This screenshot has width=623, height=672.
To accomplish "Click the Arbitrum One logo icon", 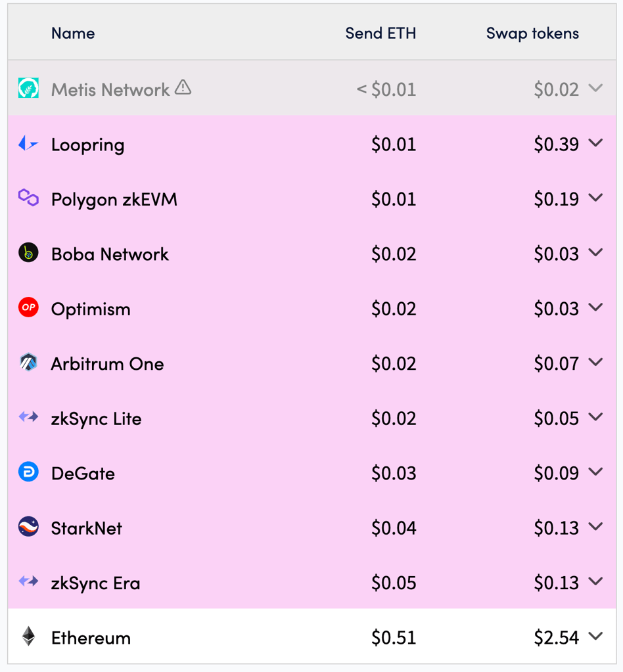I will click(28, 363).
